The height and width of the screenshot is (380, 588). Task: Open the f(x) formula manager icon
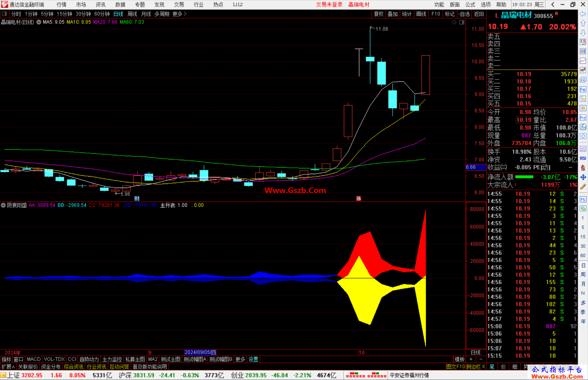click(583, 127)
